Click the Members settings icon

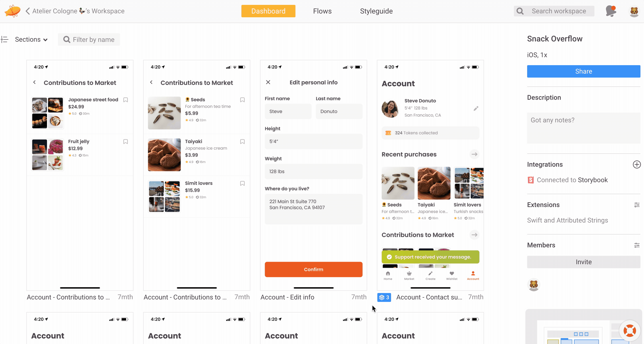pos(637,245)
